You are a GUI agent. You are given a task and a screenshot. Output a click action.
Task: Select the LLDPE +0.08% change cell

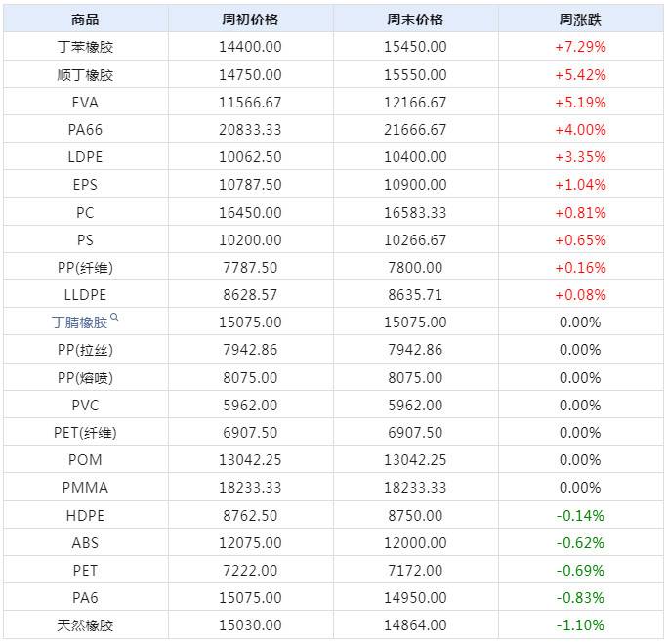pyautogui.click(x=580, y=295)
